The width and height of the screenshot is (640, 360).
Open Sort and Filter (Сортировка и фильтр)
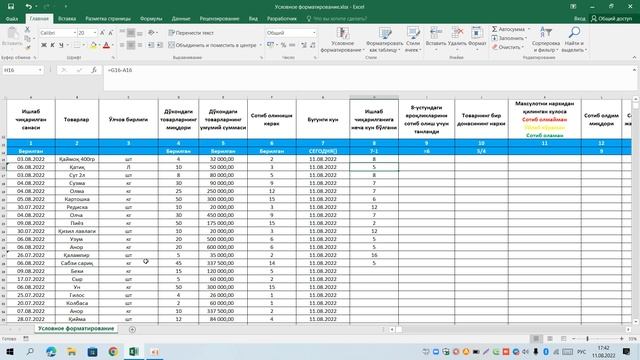(x=546, y=40)
